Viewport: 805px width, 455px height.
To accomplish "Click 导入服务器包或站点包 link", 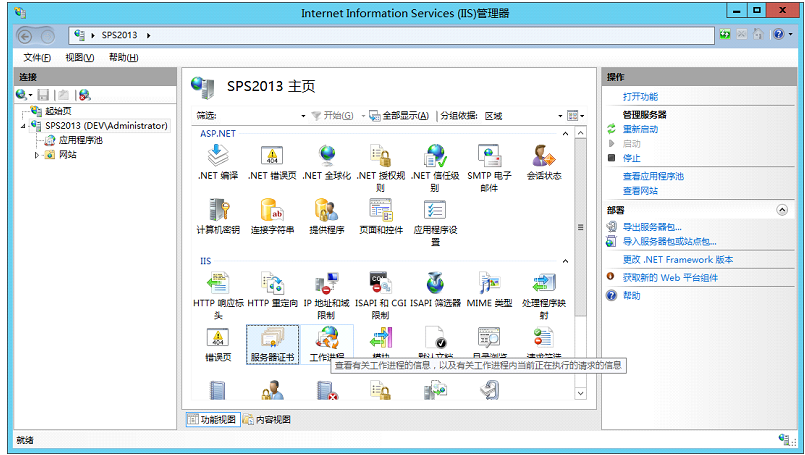I will (x=669, y=241).
